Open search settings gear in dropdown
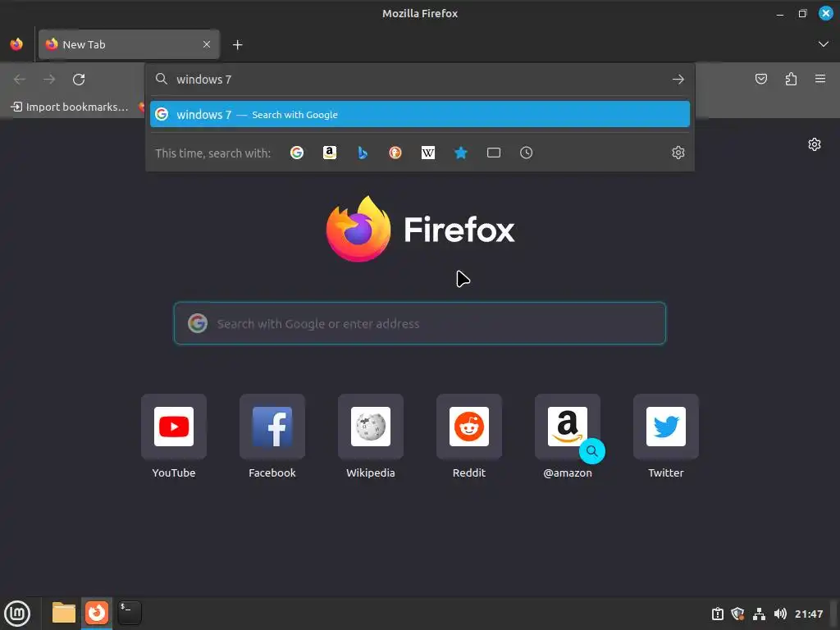 tap(678, 153)
